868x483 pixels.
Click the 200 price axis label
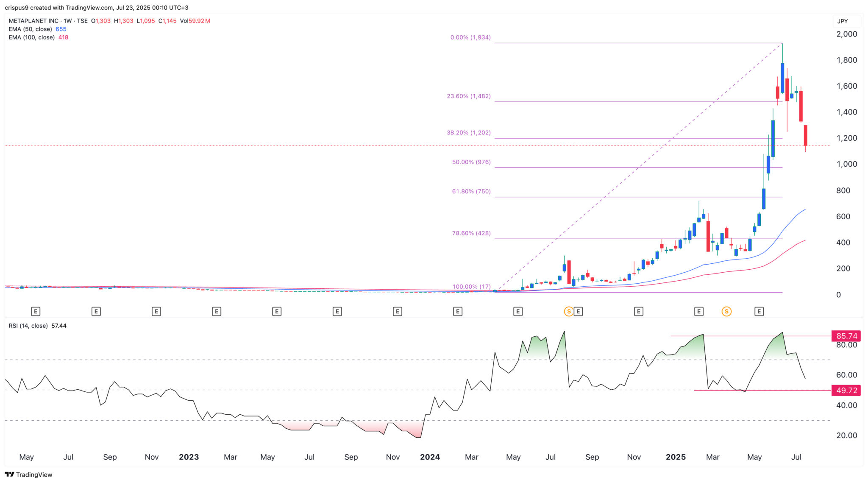pyautogui.click(x=843, y=268)
